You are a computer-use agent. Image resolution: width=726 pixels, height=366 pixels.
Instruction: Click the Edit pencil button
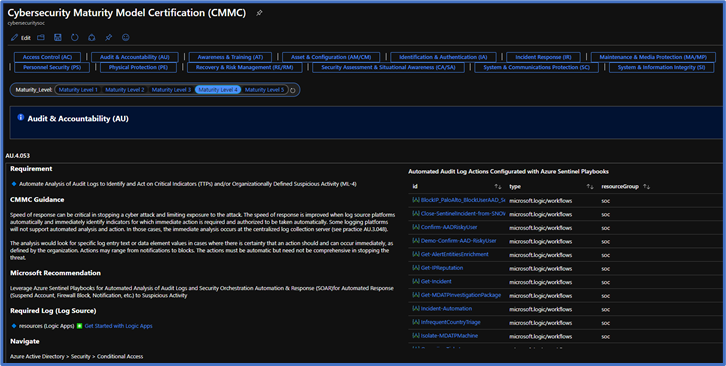click(x=21, y=38)
